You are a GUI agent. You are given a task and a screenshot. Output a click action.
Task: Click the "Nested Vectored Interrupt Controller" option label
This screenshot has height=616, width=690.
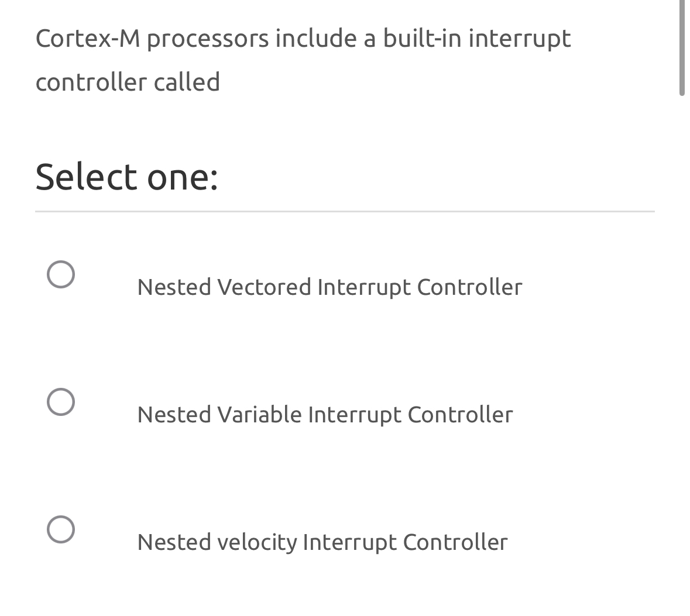click(329, 287)
